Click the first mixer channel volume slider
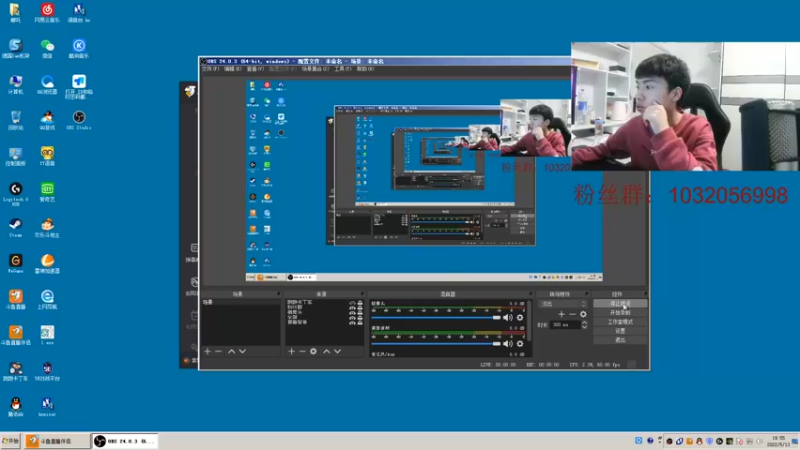 [x=437, y=317]
